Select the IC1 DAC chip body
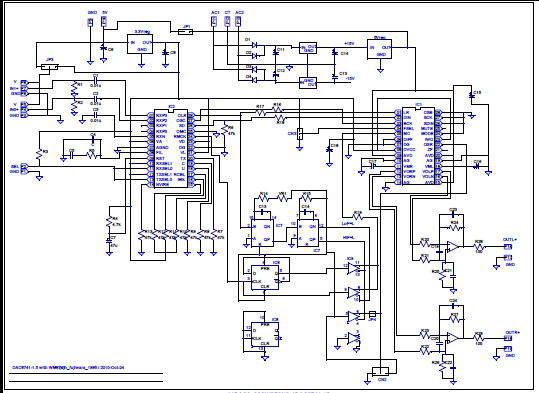The height and width of the screenshot is (393, 539). coord(418,146)
